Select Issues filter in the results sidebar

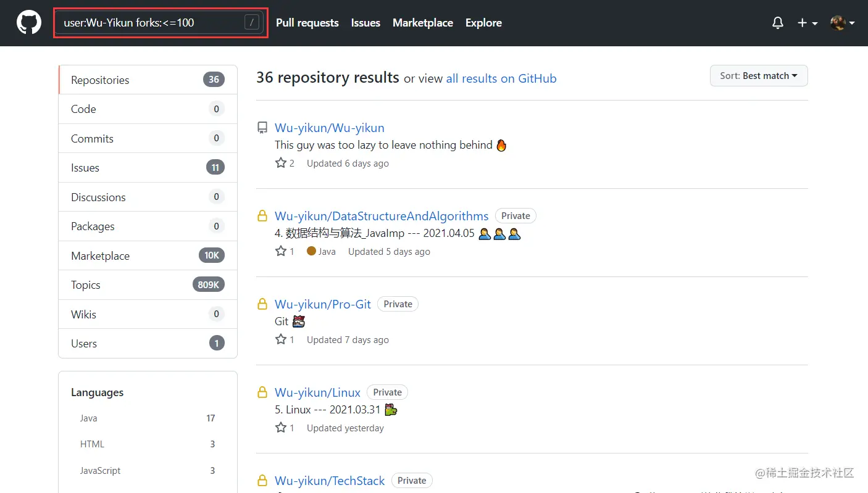[x=148, y=168]
